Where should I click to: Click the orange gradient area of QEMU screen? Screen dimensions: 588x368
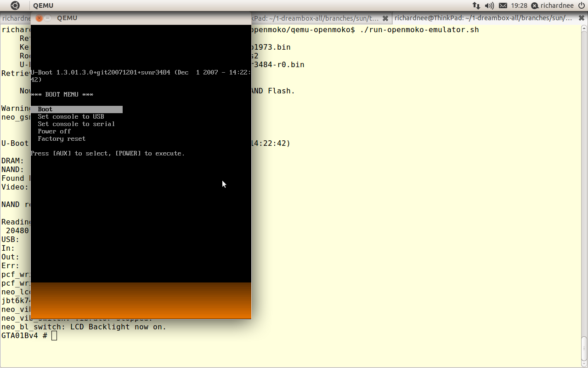coord(141,300)
